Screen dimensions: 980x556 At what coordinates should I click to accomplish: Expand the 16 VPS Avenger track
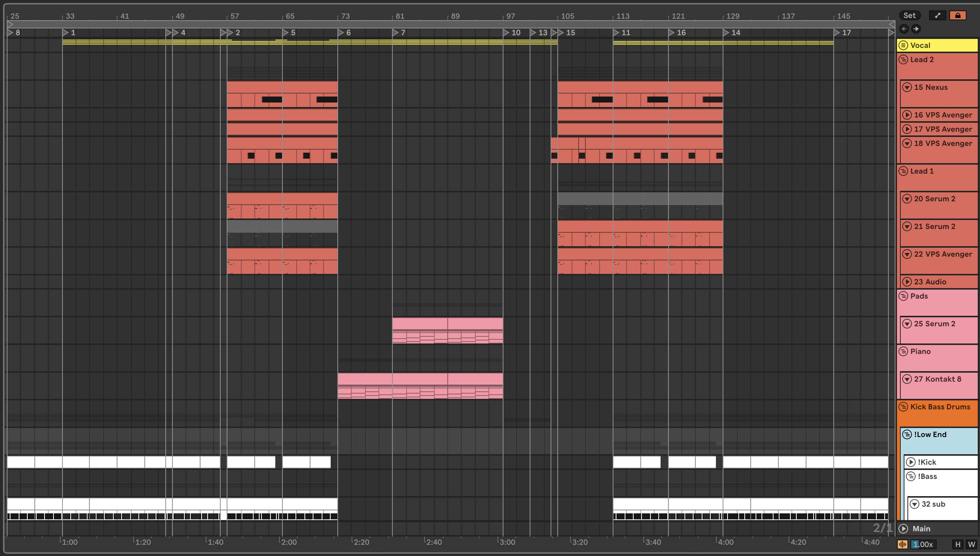[907, 115]
